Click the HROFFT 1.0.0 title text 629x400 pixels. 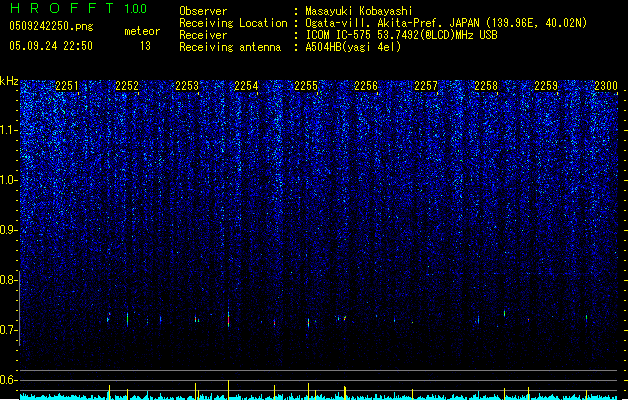click(x=79, y=8)
